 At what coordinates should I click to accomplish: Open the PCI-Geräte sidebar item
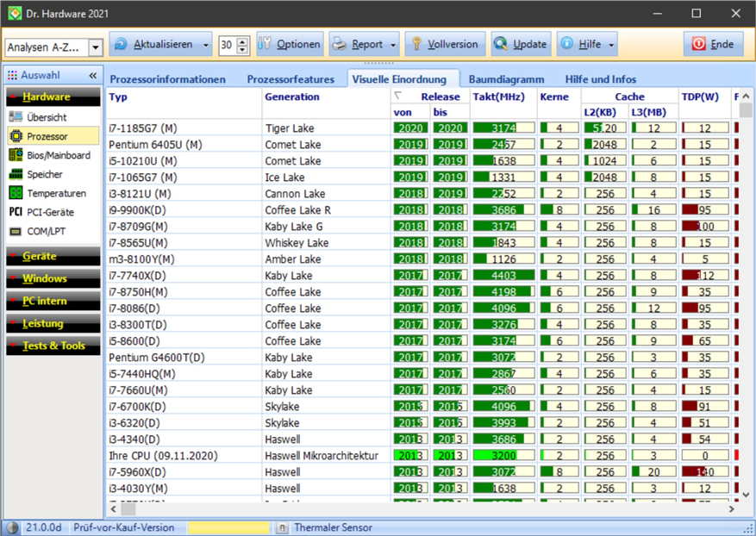coord(50,212)
